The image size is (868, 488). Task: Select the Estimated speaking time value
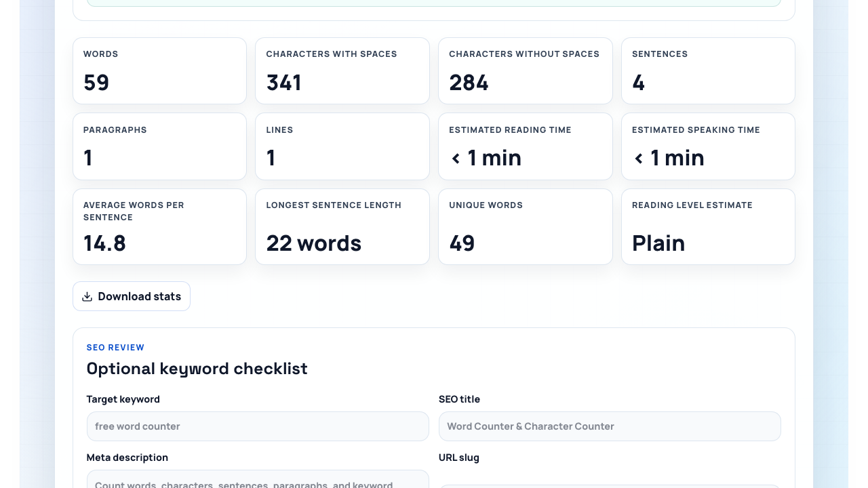tap(668, 158)
